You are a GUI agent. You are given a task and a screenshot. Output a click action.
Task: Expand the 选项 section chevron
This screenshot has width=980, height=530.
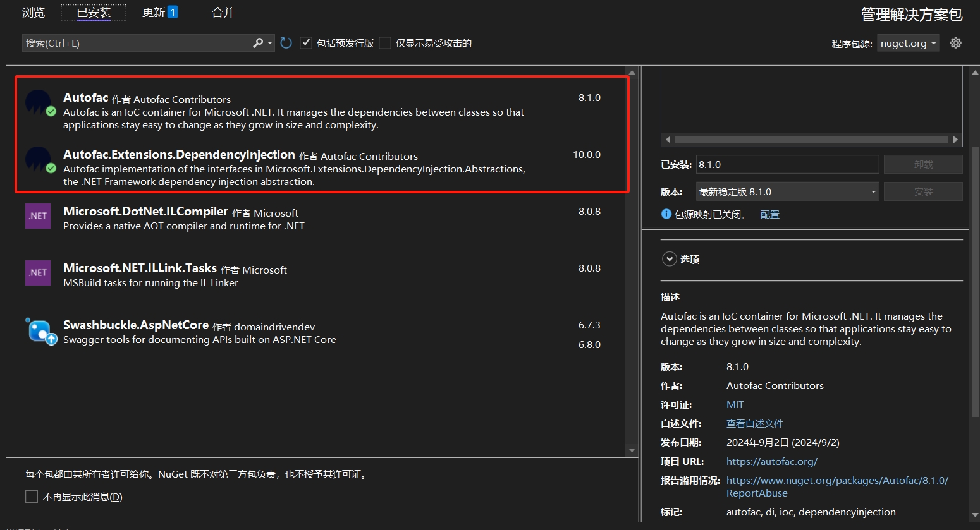[x=669, y=259]
